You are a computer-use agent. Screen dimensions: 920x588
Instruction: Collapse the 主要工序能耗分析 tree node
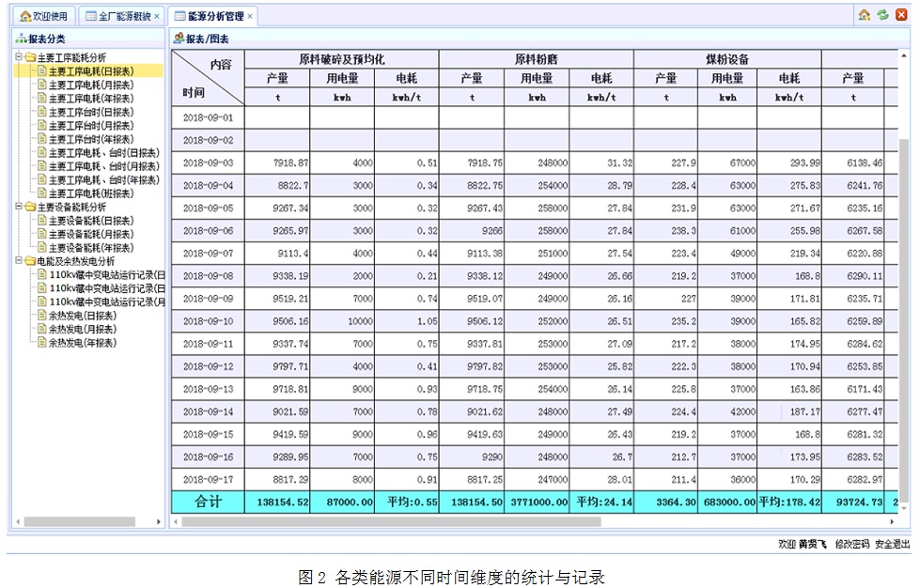pyautogui.click(x=19, y=58)
